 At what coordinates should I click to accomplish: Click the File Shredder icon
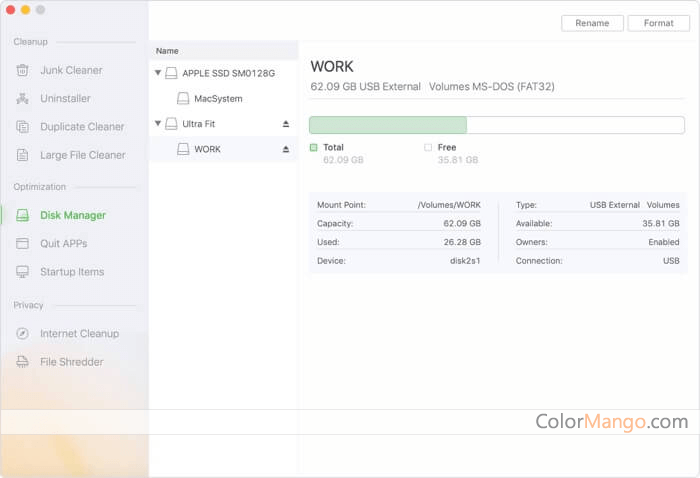pos(22,362)
